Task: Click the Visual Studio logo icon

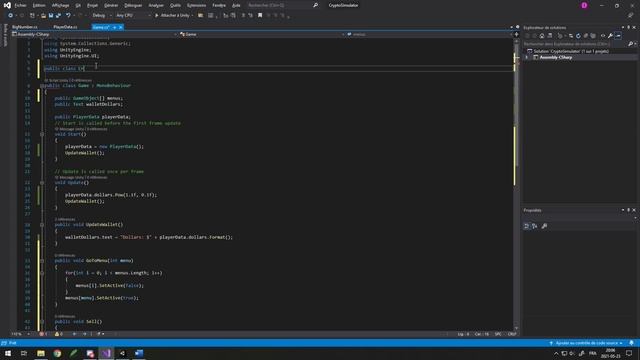Action: point(7,5)
